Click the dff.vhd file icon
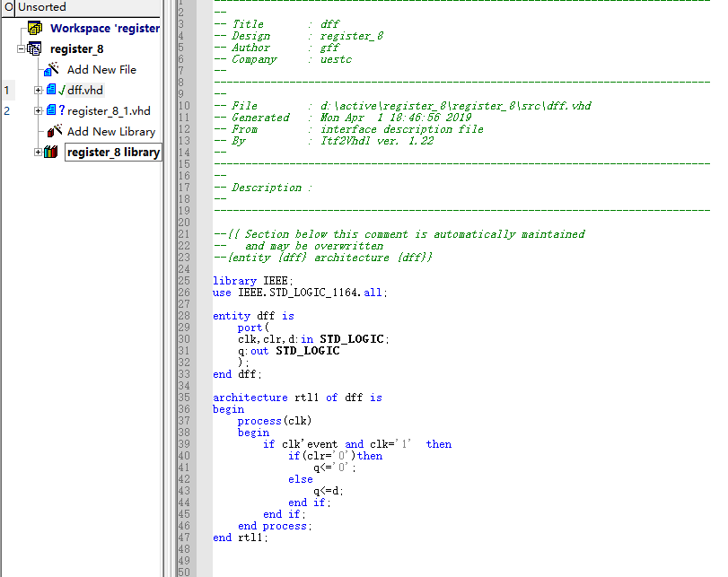Screen dimensions: 728x577 pyautogui.click(x=51, y=89)
